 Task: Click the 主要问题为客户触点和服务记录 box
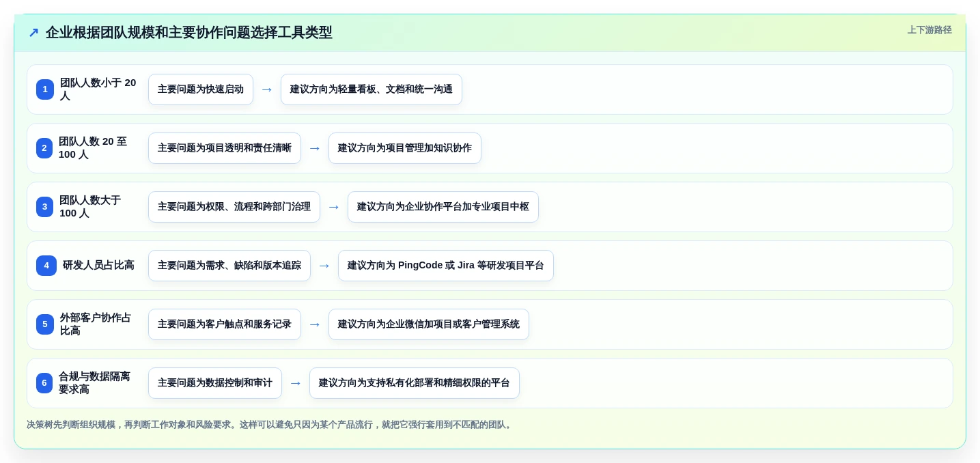[x=225, y=324]
